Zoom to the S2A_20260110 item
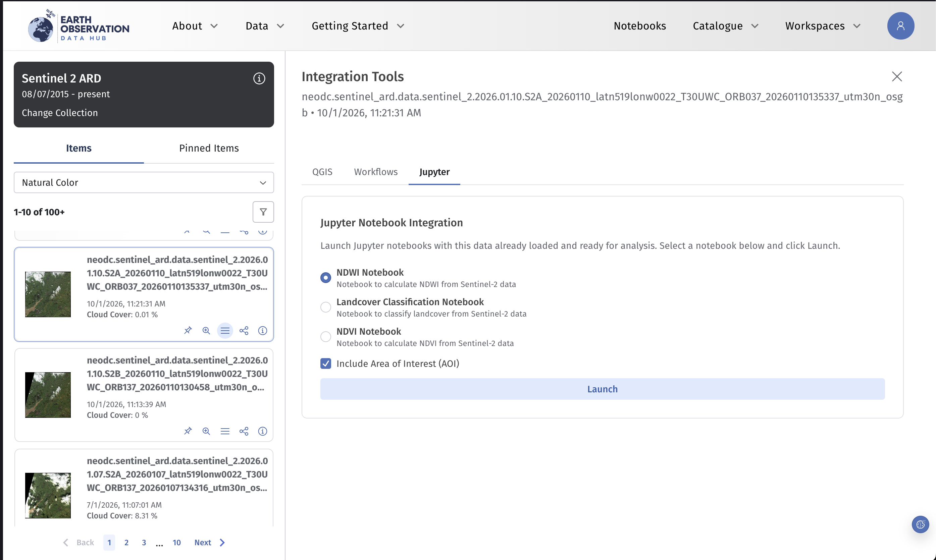The width and height of the screenshot is (936, 560). 206,331
